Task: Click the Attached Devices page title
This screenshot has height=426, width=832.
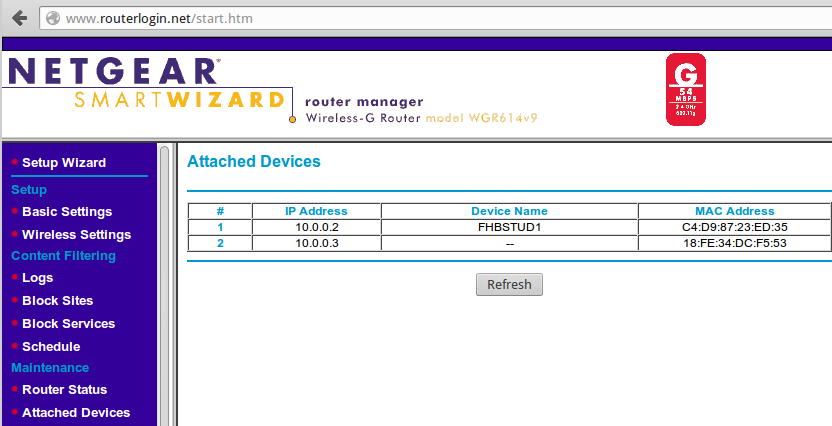Action: click(254, 161)
